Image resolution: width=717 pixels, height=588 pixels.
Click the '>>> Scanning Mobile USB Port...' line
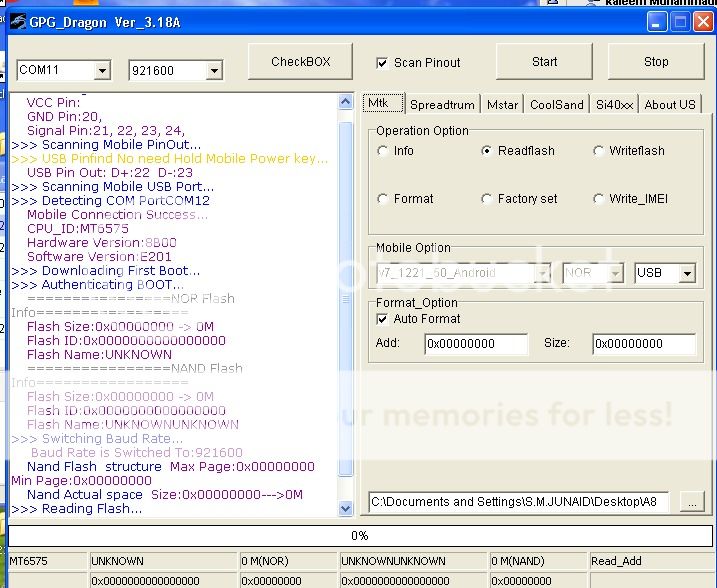[112, 187]
